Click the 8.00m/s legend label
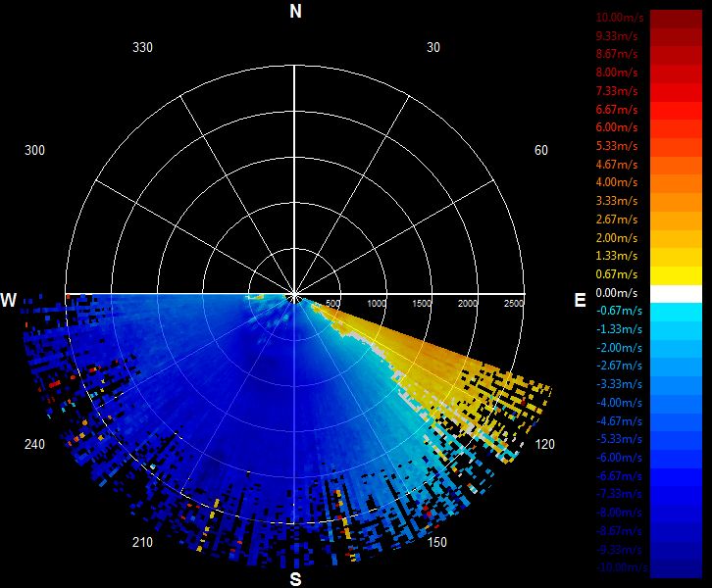Viewport: 712px width, 588px height. pos(617,73)
